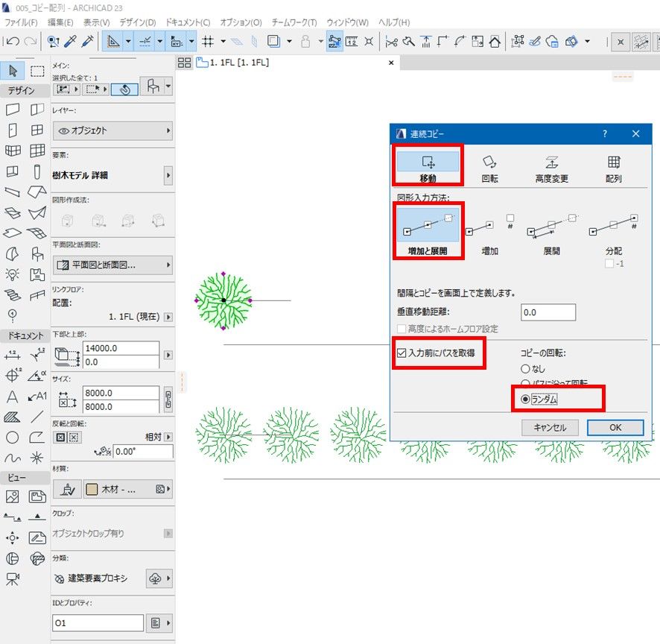The image size is (660, 644).
Task: Choose the 展開 spread input method
Action: tap(551, 233)
